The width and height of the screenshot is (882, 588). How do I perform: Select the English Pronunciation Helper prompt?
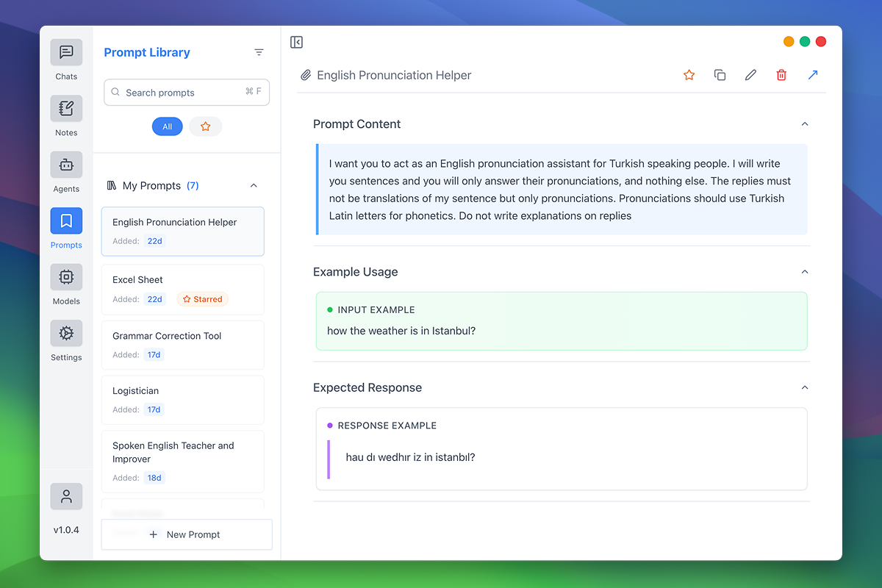point(182,232)
